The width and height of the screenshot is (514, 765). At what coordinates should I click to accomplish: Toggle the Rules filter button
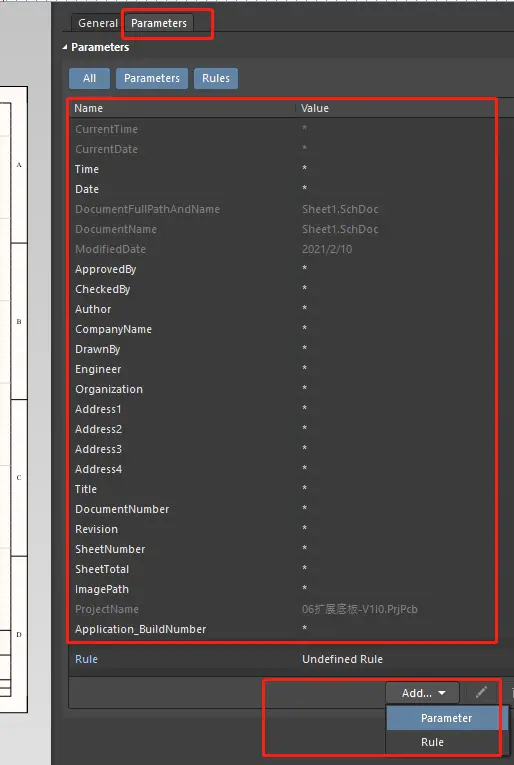(216, 78)
